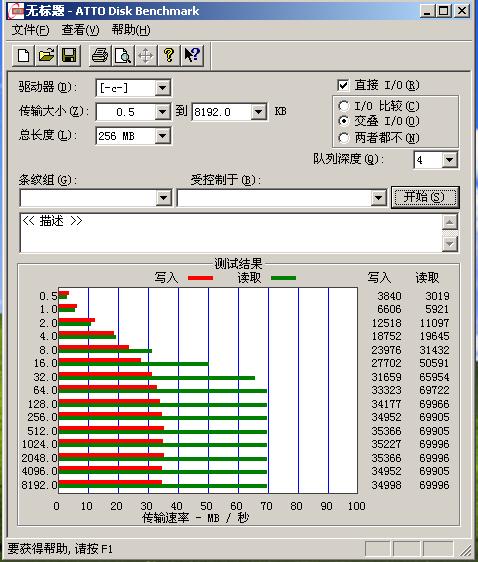Select the I/O 比较 radio button
This screenshot has width=478, height=562.
click(343, 106)
